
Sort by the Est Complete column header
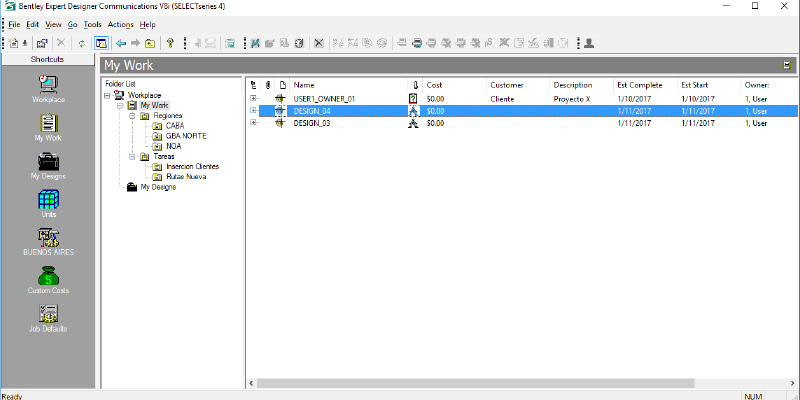pyautogui.click(x=639, y=85)
